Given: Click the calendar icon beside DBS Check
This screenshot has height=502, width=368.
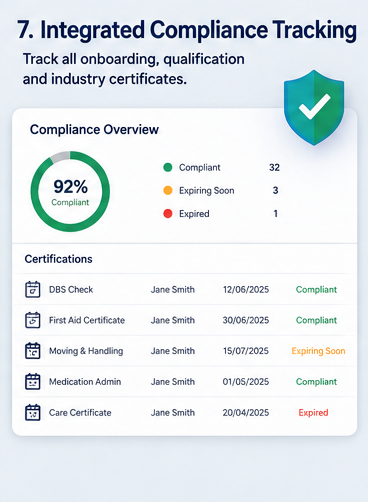Looking at the screenshot, I should 33,289.
